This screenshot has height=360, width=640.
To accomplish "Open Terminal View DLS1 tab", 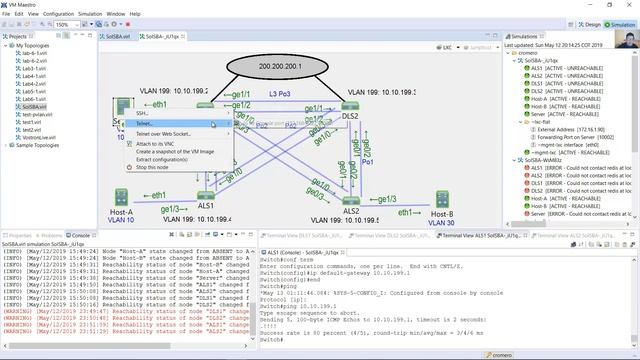I will coord(301,236).
